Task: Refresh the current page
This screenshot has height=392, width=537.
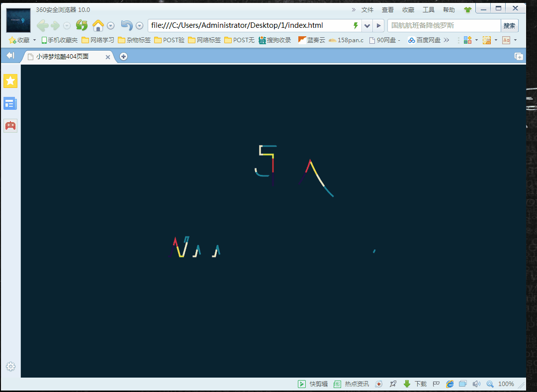Action: 82,25
